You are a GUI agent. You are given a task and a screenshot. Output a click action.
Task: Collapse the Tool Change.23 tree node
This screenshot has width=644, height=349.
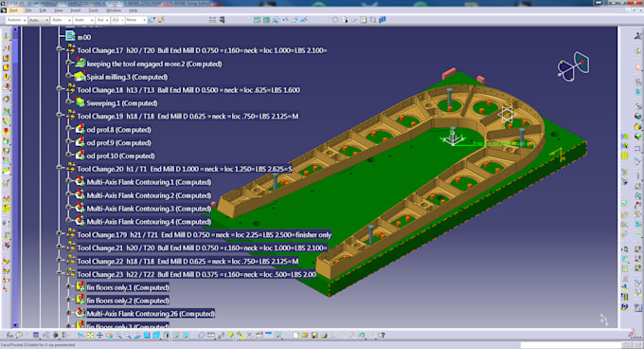pyautogui.click(x=60, y=273)
